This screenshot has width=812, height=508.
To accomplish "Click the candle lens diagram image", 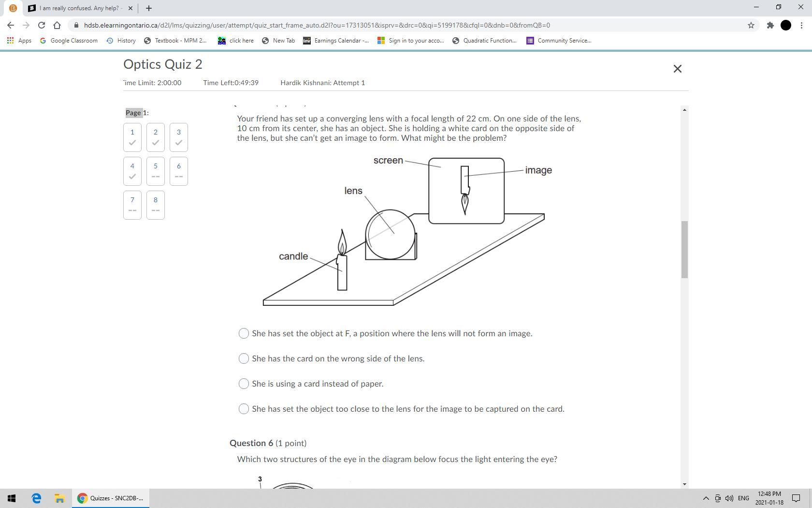I will [x=407, y=231].
